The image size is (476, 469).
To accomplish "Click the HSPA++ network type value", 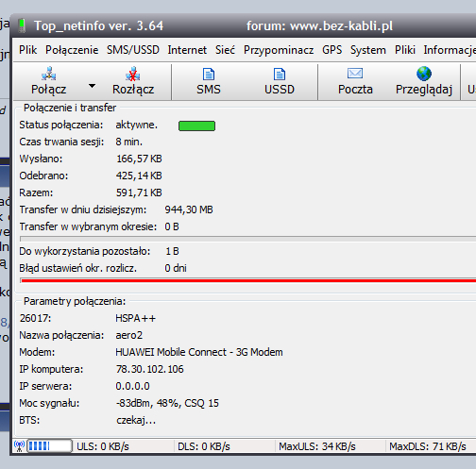I will click(135, 318).
